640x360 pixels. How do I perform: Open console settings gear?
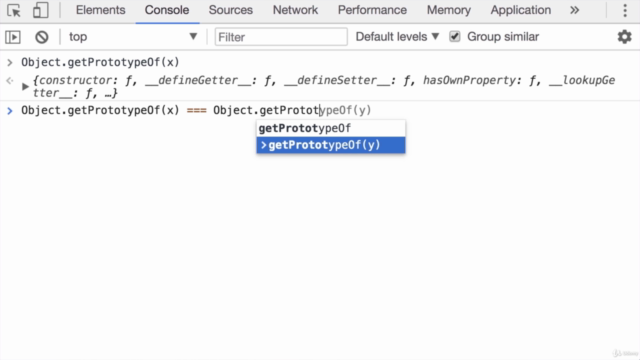(x=624, y=37)
